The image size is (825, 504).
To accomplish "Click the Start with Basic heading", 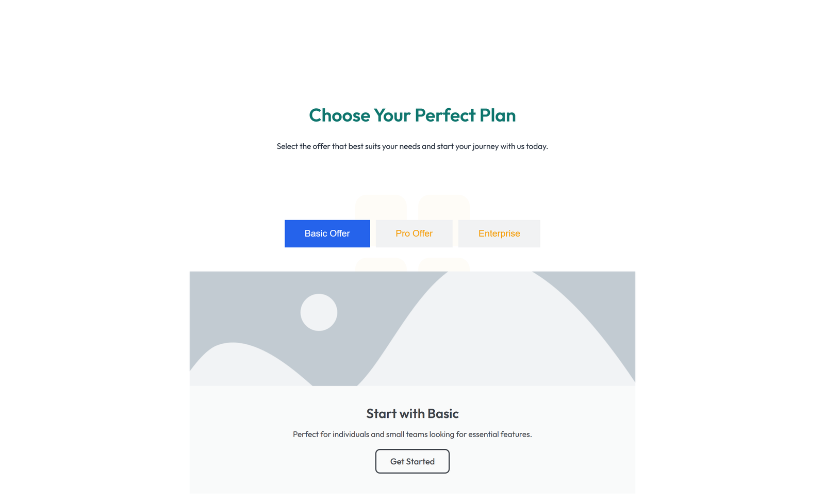I will 412,413.
